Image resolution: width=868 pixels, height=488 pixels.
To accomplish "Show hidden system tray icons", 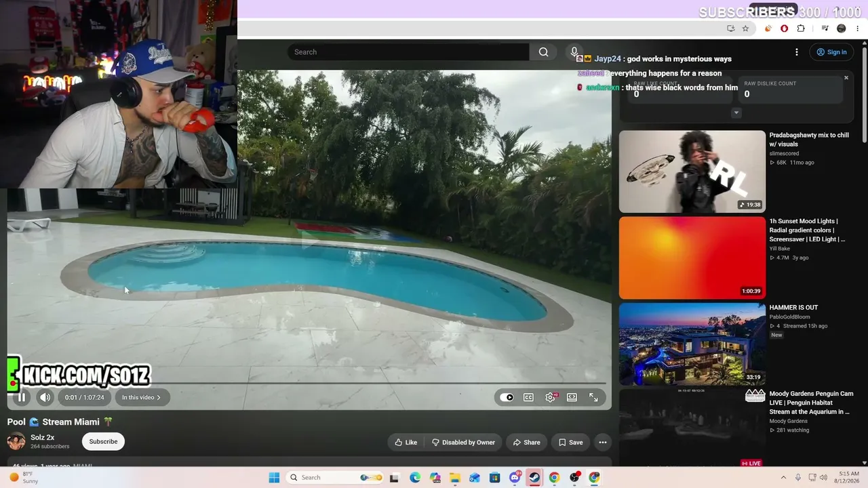I will 783,478.
